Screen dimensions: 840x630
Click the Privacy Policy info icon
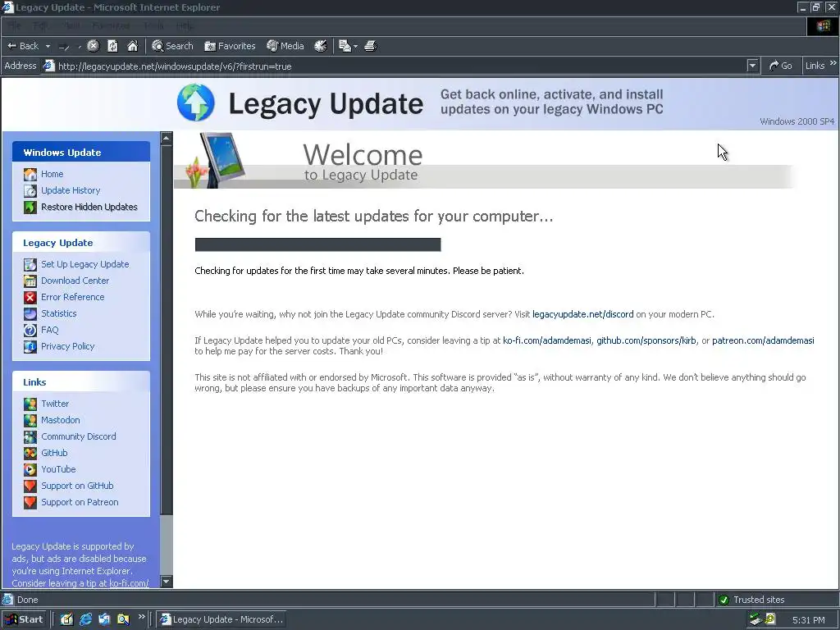coord(30,347)
